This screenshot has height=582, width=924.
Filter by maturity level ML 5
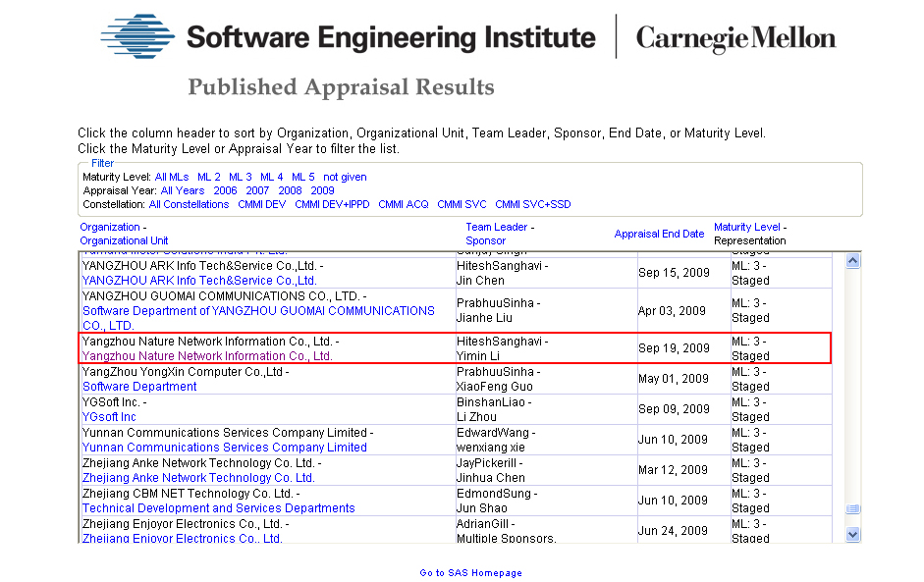[303, 177]
